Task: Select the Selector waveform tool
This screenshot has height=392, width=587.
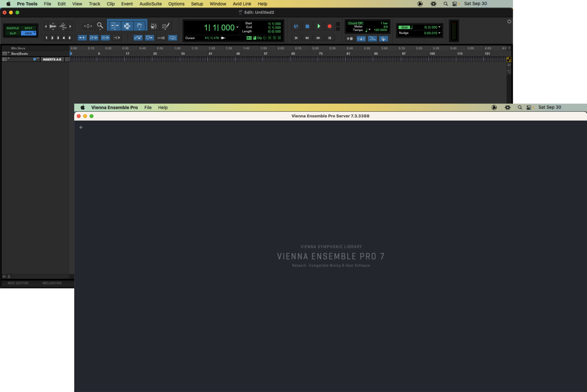Action: [x=127, y=26]
